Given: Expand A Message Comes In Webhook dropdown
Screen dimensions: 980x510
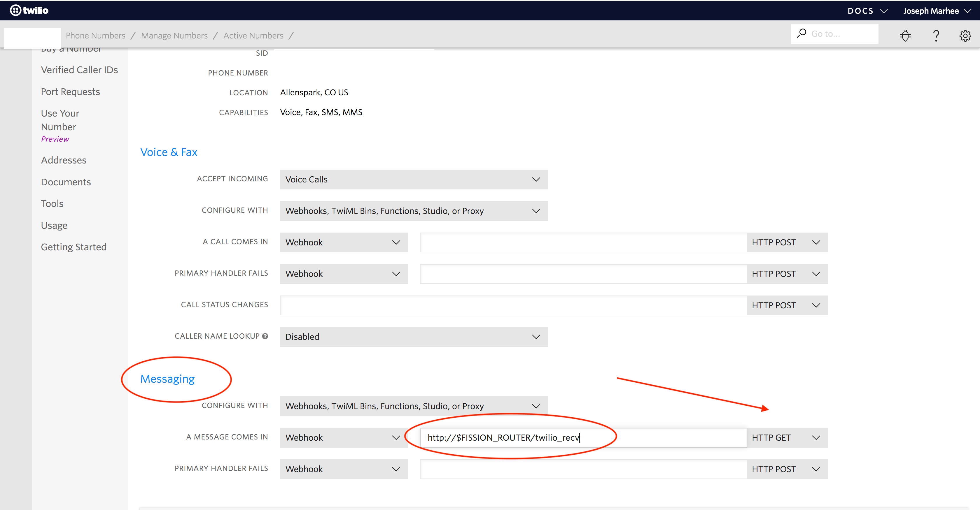Looking at the screenshot, I should (344, 438).
